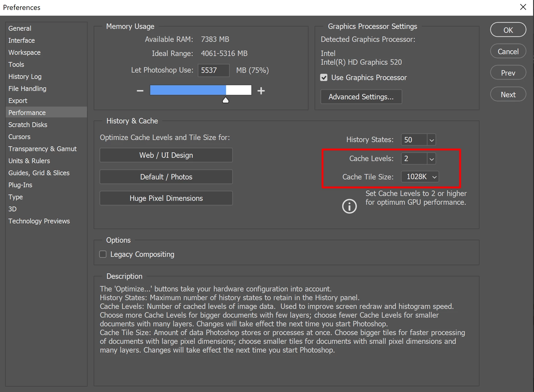Select File Handling category
Viewport: 534px width, 392px height.
tap(46, 89)
